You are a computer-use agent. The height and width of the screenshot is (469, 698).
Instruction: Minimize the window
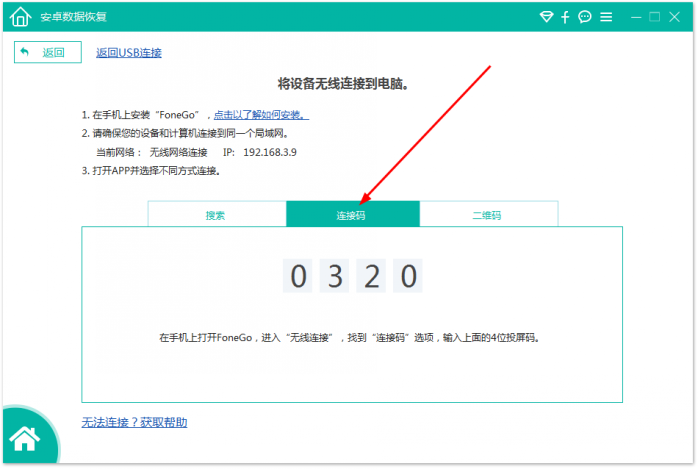pyautogui.click(x=636, y=17)
